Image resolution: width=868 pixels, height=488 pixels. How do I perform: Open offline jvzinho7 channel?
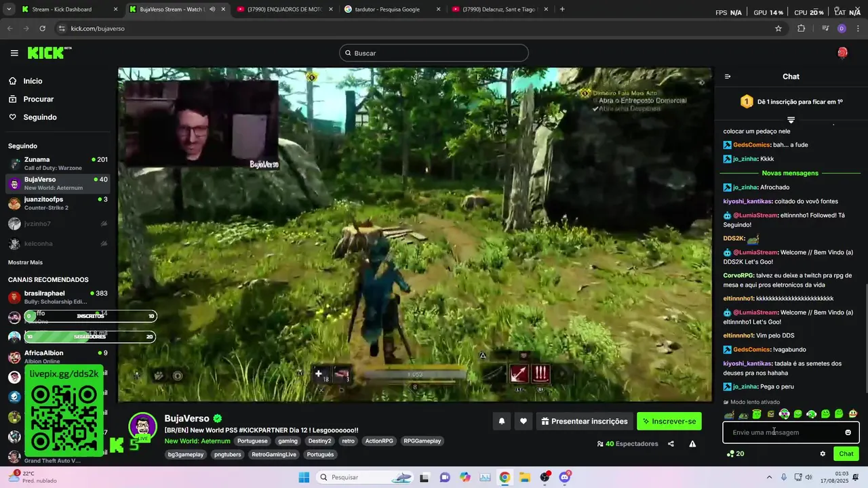tap(58, 224)
